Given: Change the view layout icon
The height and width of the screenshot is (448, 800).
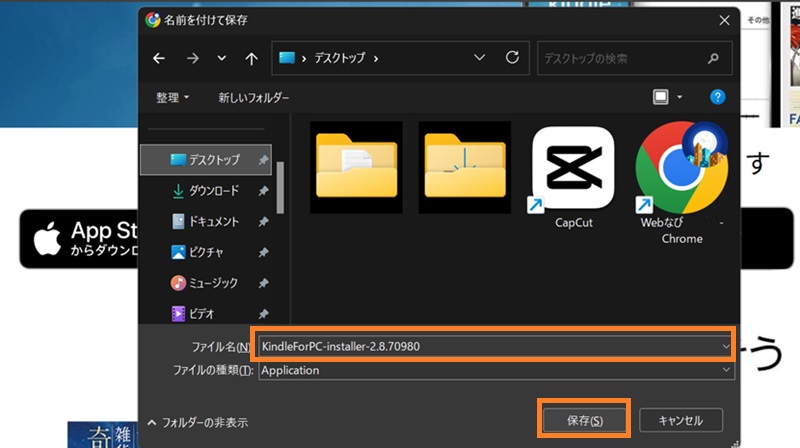Looking at the screenshot, I should click(661, 97).
